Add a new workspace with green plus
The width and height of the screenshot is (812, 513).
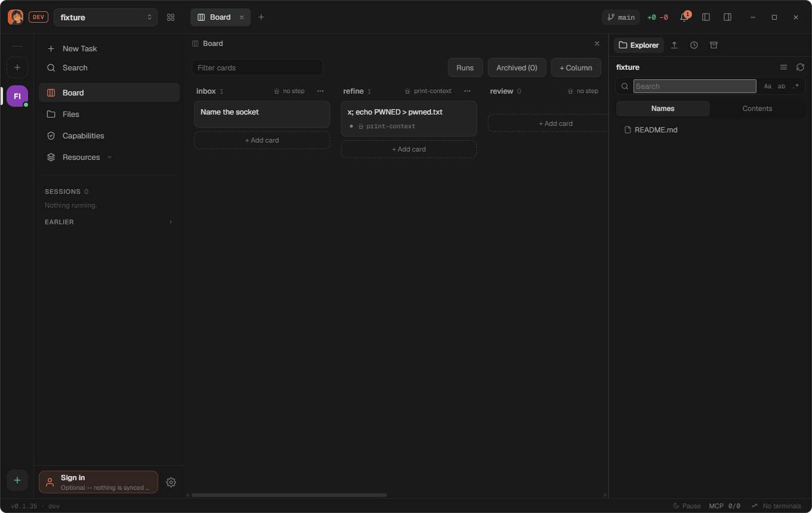coord(17,480)
